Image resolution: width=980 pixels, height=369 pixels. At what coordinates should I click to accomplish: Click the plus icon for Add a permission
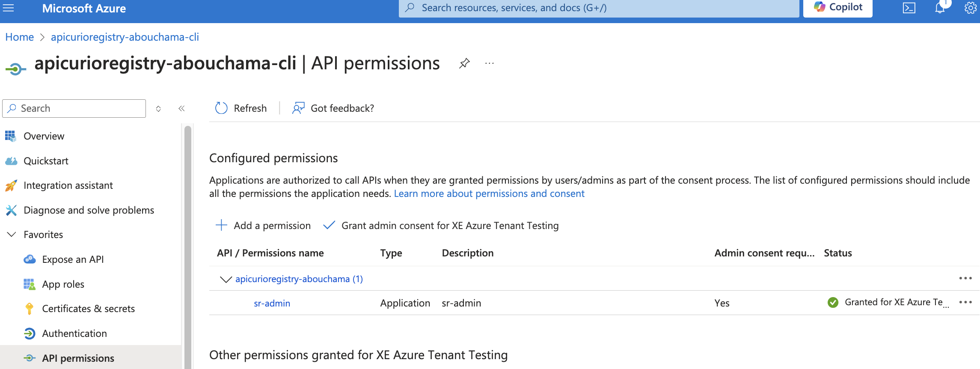point(221,225)
